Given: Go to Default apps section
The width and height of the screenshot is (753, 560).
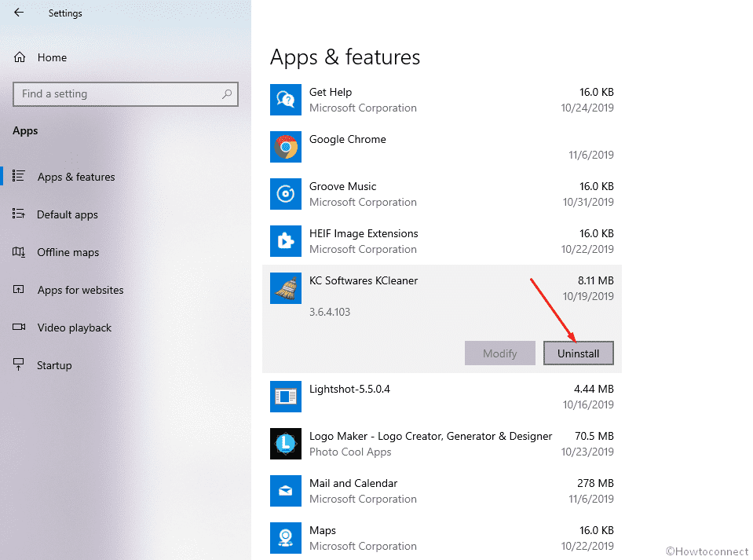Looking at the screenshot, I should (x=68, y=214).
